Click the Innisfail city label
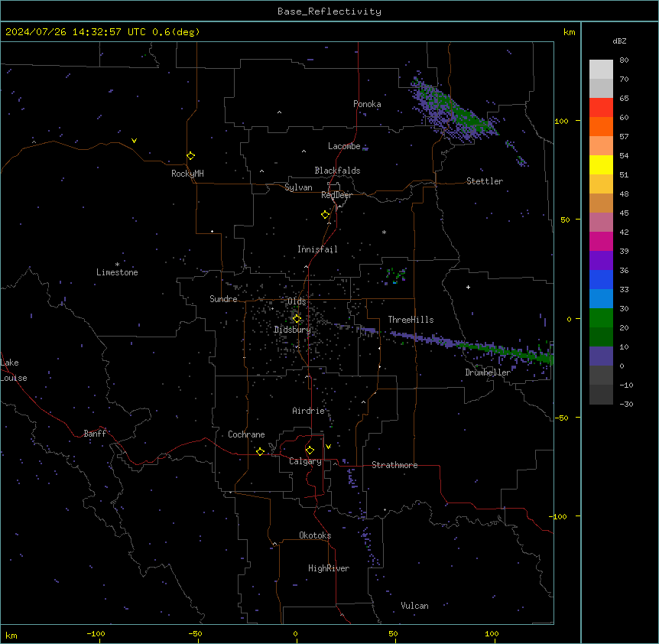This screenshot has width=659, height=644. click(317, 249)
